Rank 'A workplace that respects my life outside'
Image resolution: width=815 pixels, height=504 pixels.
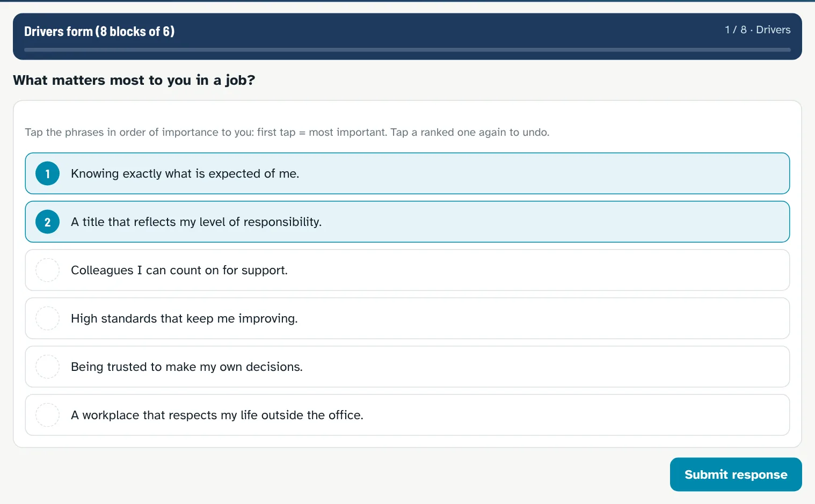(407, 415)
